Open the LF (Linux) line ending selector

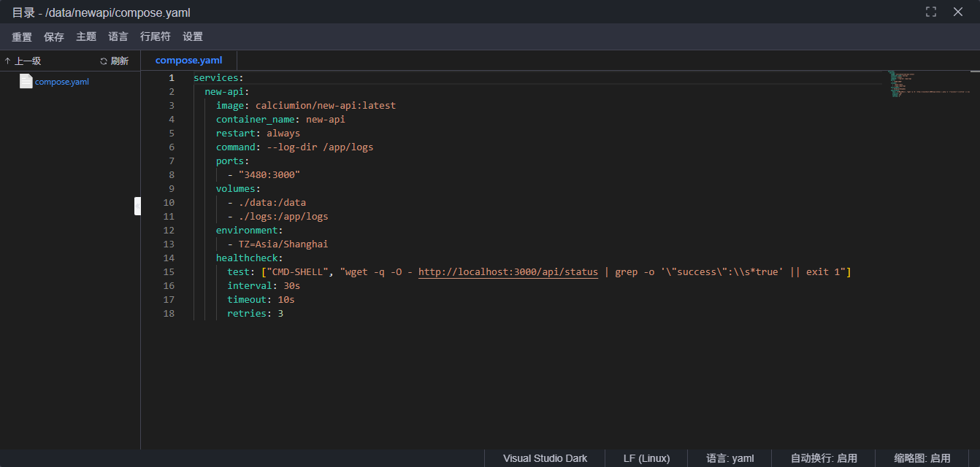click(646, 458)
